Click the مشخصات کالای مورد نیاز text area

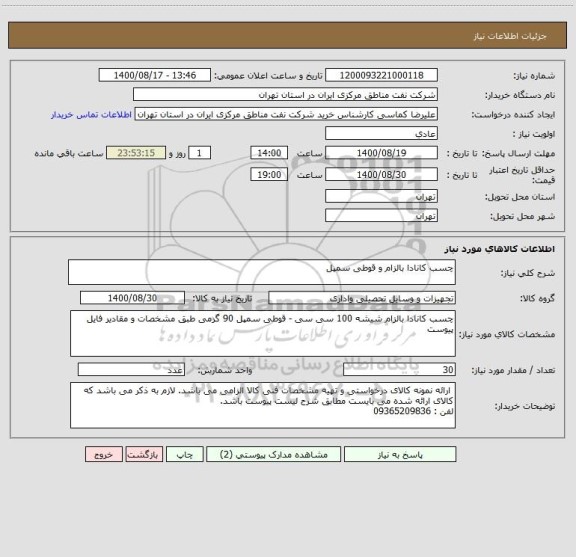point(263,334)
